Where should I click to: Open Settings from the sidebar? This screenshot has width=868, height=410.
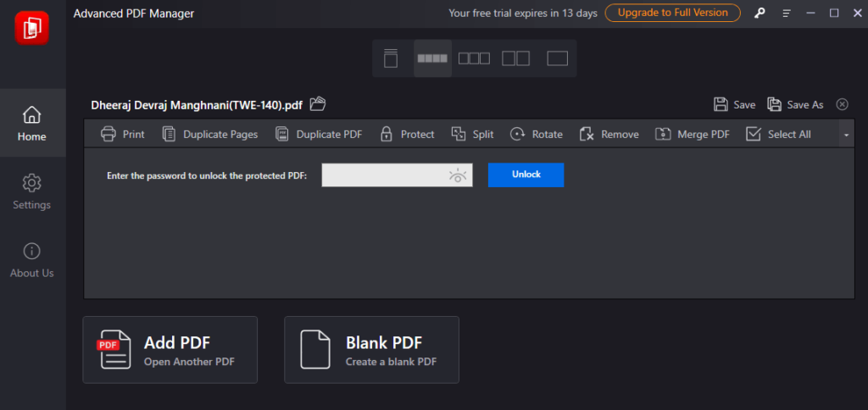[32, 191]
